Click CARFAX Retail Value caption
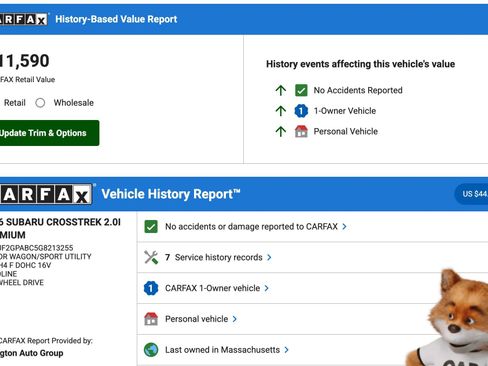The image size is (488, 366). pyautogui.click(x=27, y=80)
